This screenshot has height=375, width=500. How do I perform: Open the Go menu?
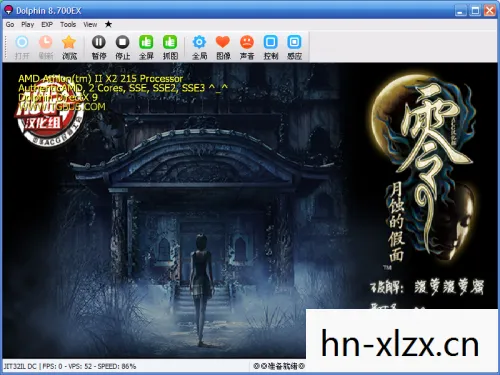pyautogui.click(x=10, y=24)
